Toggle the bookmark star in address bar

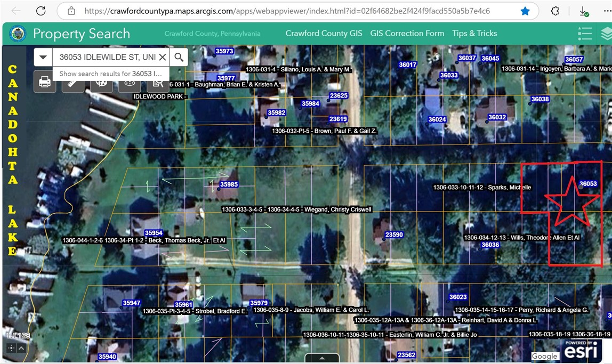(x=525, y=11)
